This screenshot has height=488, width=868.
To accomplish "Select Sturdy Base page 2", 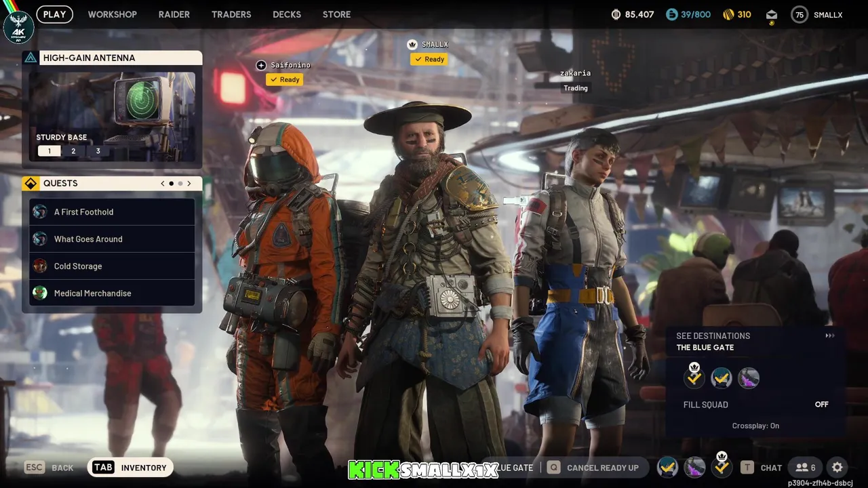I will (73, 151).
